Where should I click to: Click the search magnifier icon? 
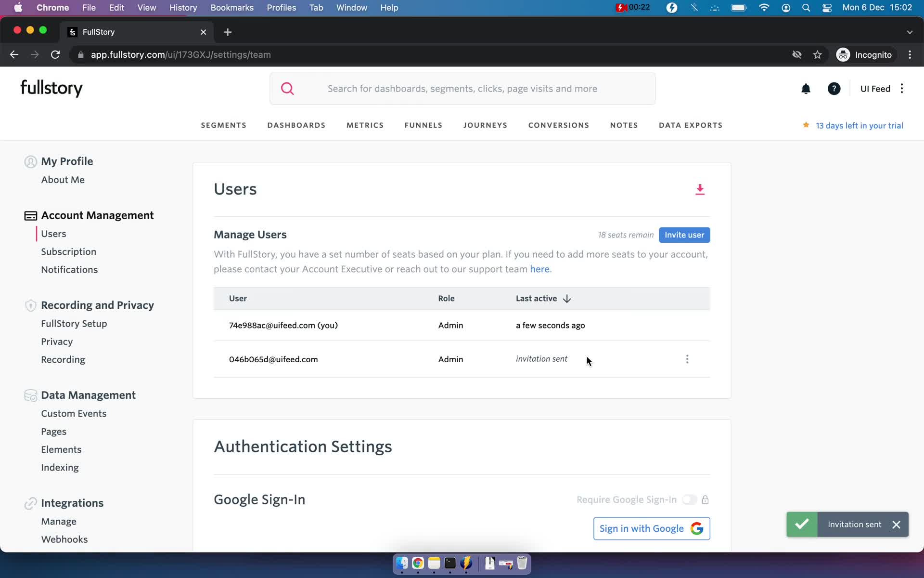tap(287, 89)
